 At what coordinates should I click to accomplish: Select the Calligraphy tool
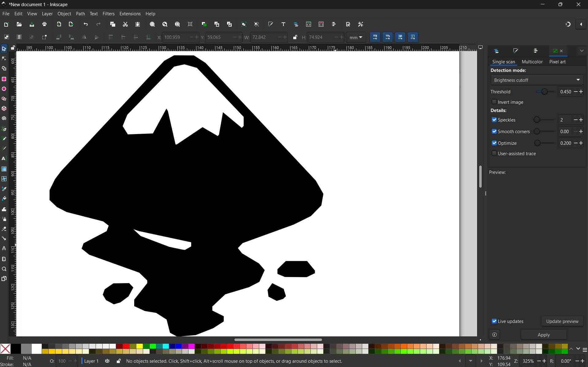pyautogui.click(x=4, y=148)
